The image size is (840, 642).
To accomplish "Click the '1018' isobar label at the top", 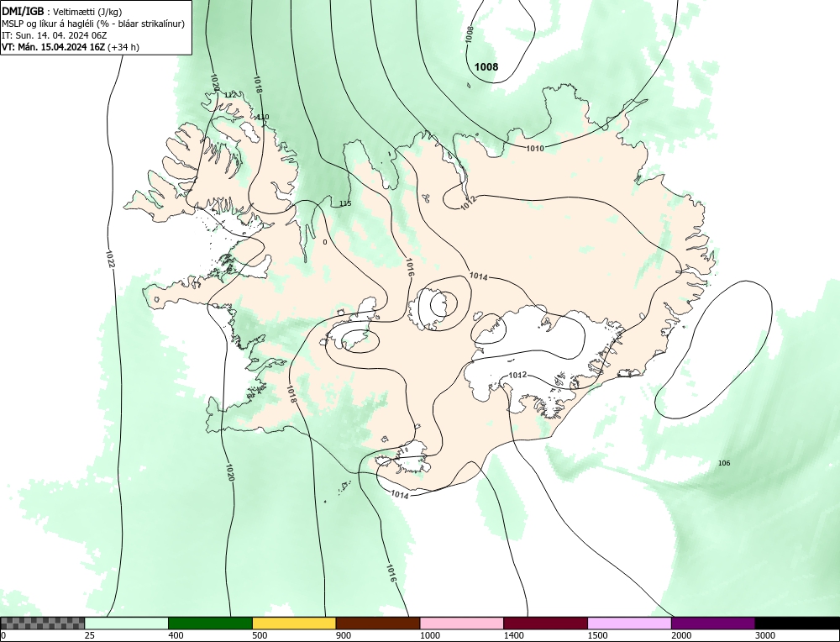I will tap(258, 84).
